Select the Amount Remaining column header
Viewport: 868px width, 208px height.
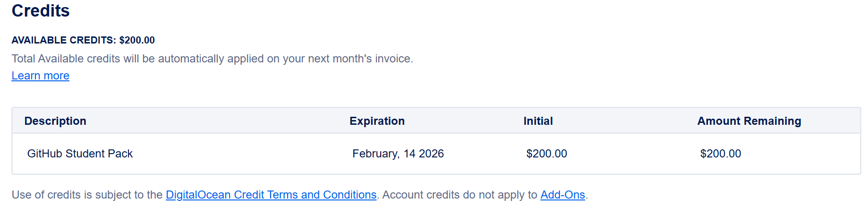(x=749, y=121)
